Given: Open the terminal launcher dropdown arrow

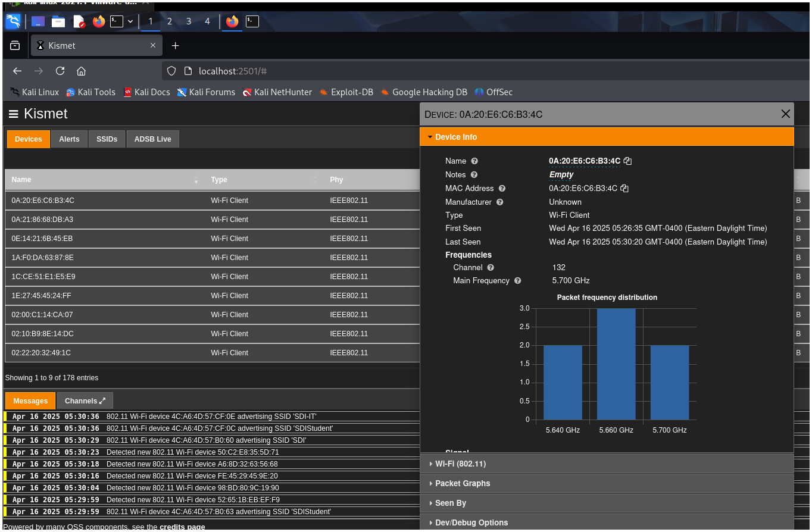Looking at the screenshot, I should click(130, 22).
